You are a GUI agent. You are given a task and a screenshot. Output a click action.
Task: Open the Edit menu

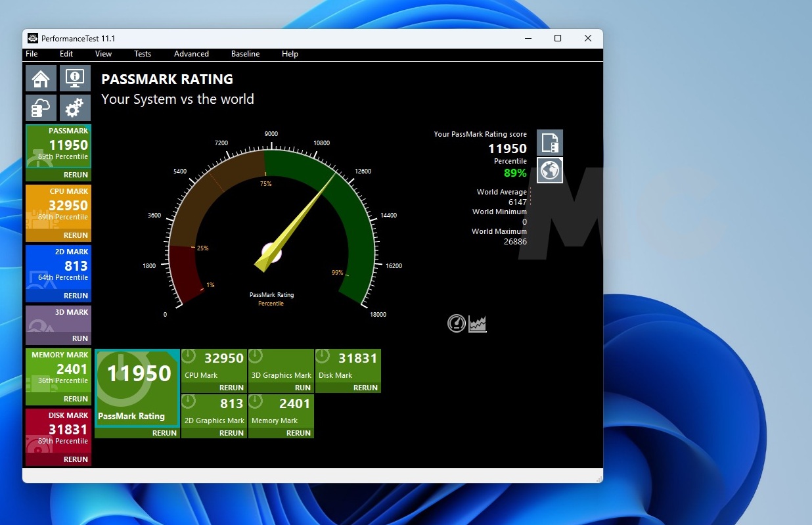pos(66,54)
